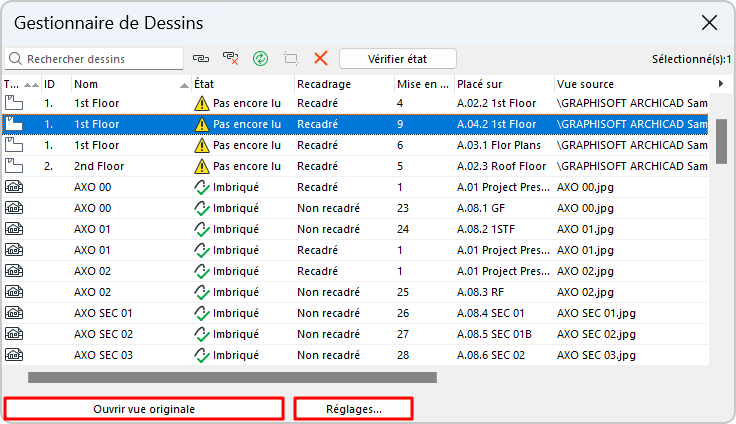Click the warning icon of row placed on A.02.2
Image resolution: width=736 pixels, height=424 pixels.
click(x=201, y=103)
